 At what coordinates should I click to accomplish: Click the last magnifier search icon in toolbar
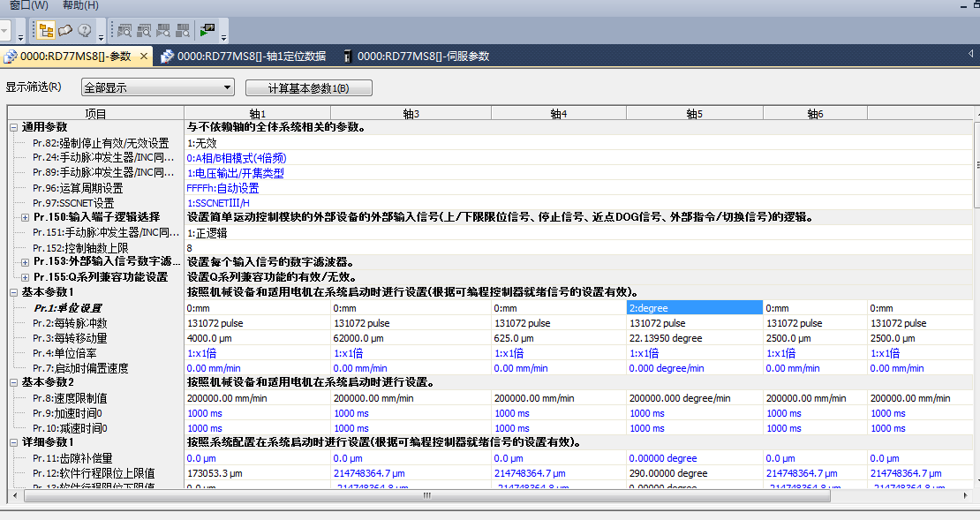pyautogui.click(x=183, y=31)
